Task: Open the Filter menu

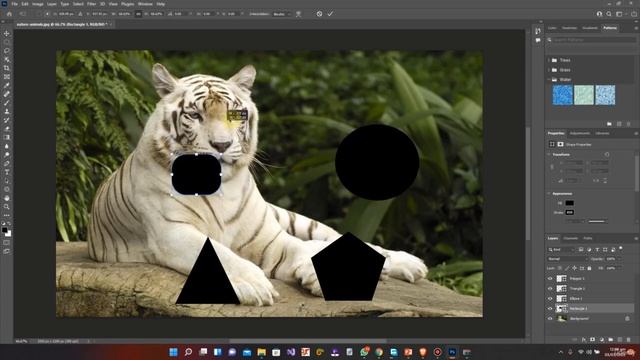Action: pos(91,4)
